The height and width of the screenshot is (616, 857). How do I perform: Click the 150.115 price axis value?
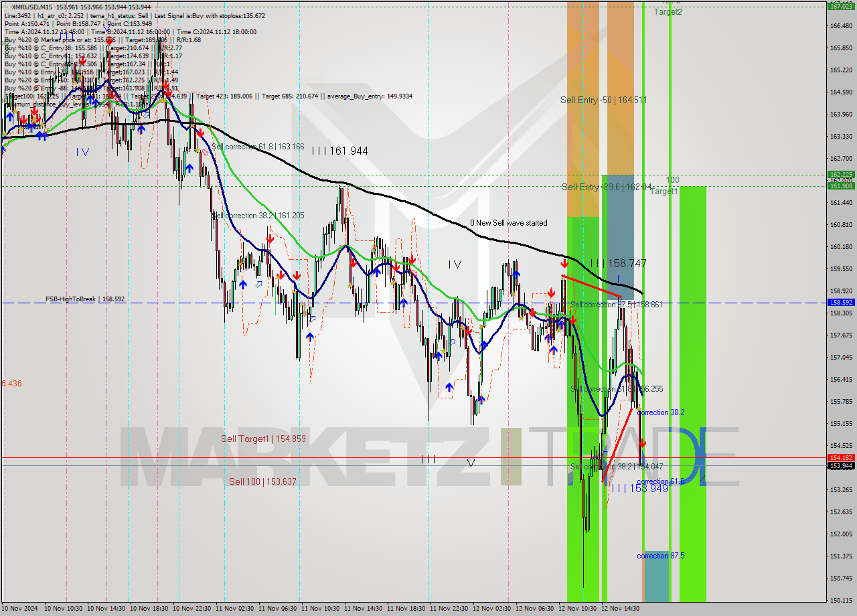pos(841,601)
